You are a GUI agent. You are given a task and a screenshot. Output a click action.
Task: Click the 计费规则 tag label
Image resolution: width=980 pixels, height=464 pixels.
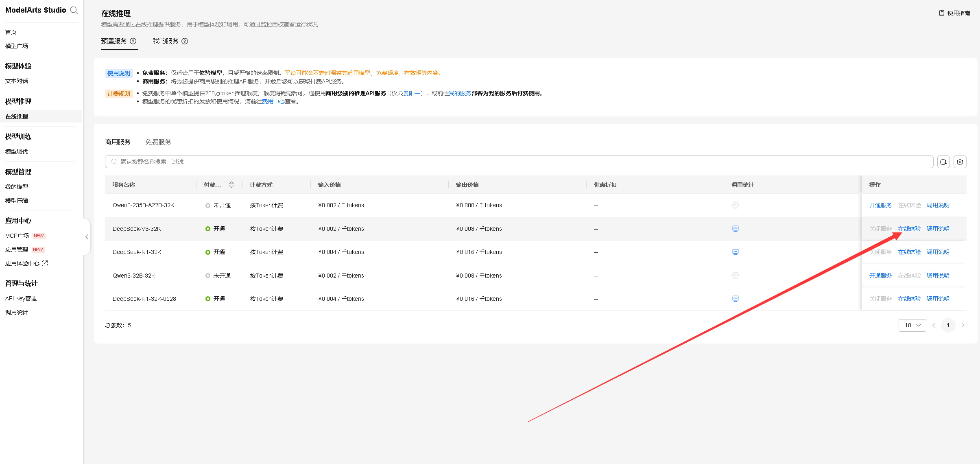click(x=119, y=94)
